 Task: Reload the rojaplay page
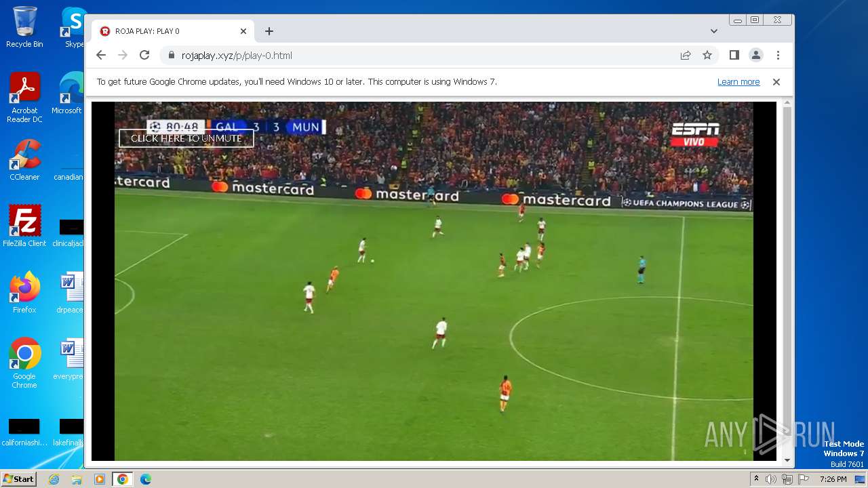click(x=144, y=56)
